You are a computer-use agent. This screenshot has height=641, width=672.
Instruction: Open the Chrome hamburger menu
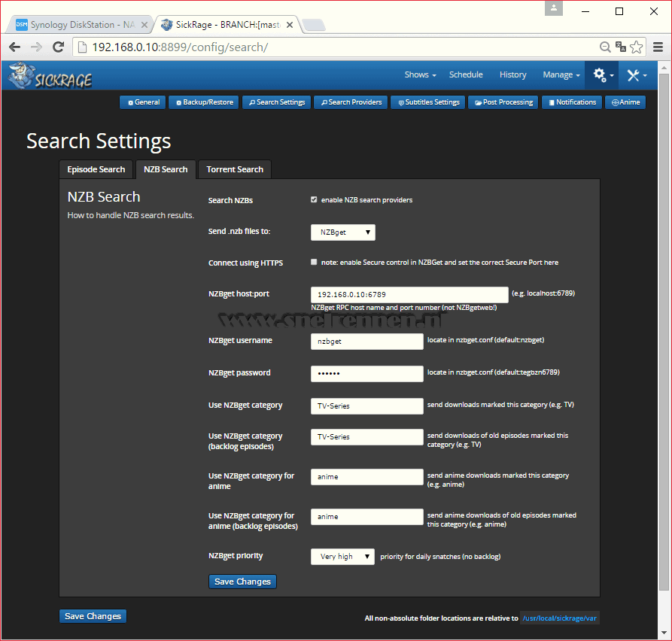point(658,47)
